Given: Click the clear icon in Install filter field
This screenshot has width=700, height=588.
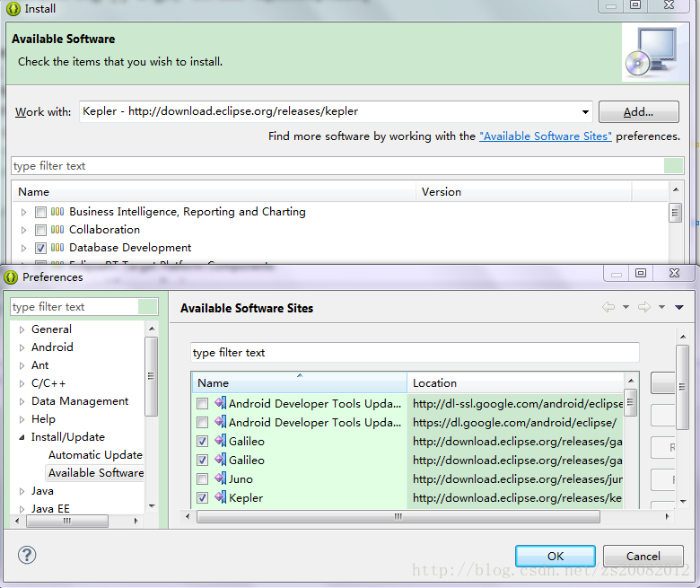Looking at the screenshot, I should click(673, 166).
